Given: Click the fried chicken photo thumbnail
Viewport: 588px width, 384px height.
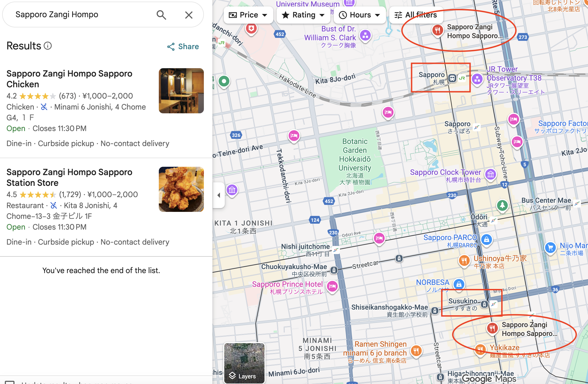Looking at the screenshot, I should coord(181,189).
